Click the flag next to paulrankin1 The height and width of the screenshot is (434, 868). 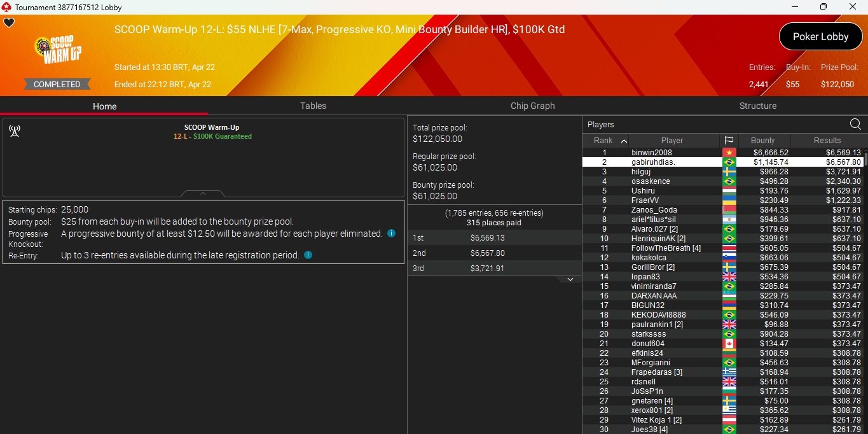coord(729,325)
